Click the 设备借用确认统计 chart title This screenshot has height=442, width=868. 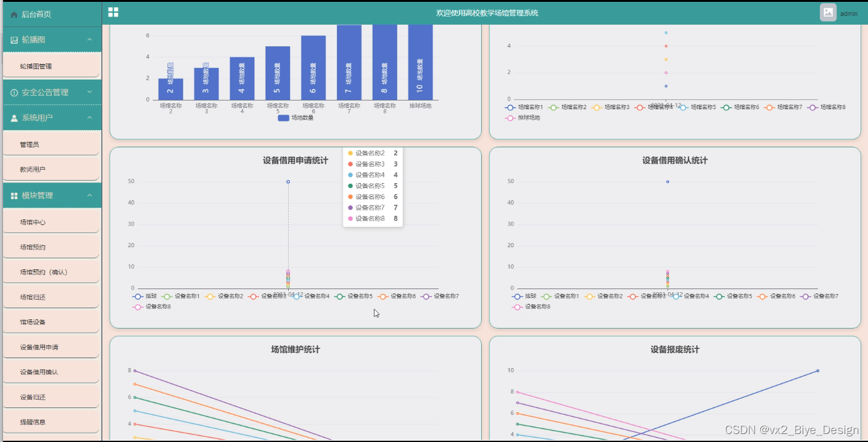(x=675, y=161)
